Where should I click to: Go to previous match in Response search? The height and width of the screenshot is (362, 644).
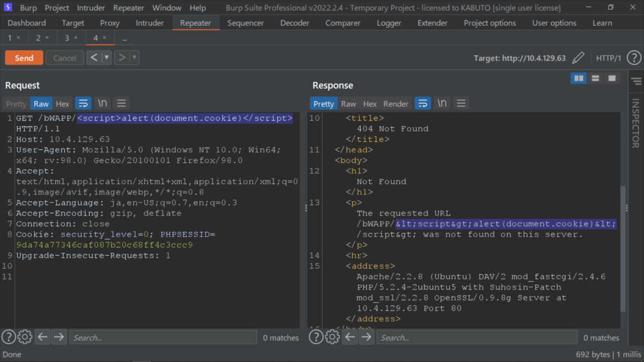pyautogui.click(x=350, y=337)
